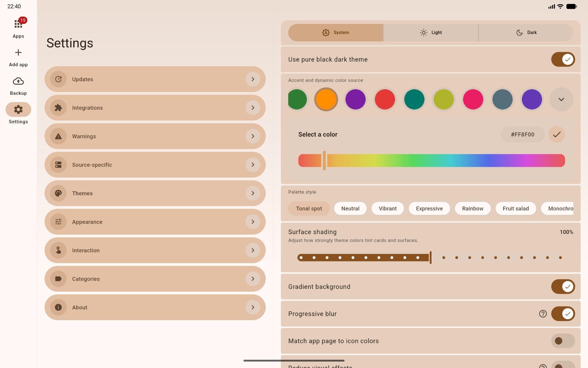Switch to Light theme mode tab

click(x=431, y=33)
